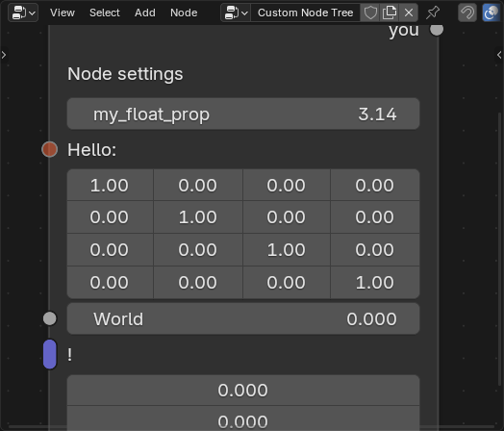Click matrix cell in row two, column three
This screenshot has width=504, height=431.
[287, 217]
